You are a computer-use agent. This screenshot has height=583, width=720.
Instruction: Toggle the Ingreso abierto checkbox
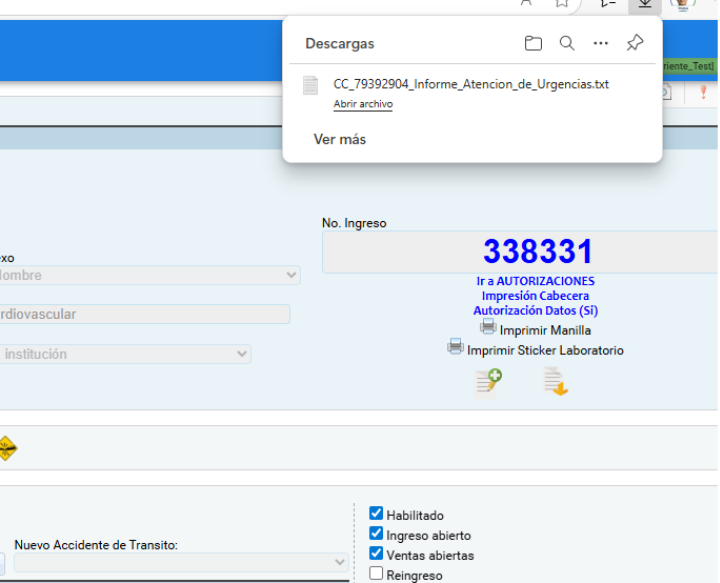pyautogui.click(x=376, y=534)
